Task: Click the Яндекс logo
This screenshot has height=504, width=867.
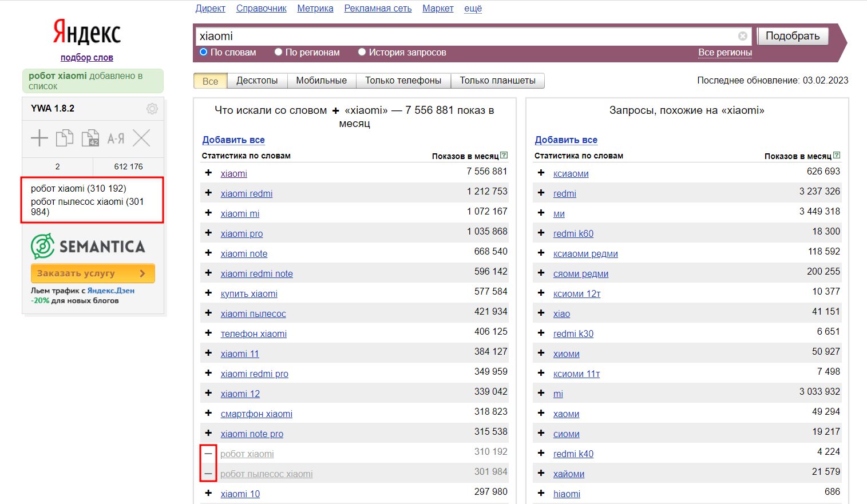Action: [87, 32]
